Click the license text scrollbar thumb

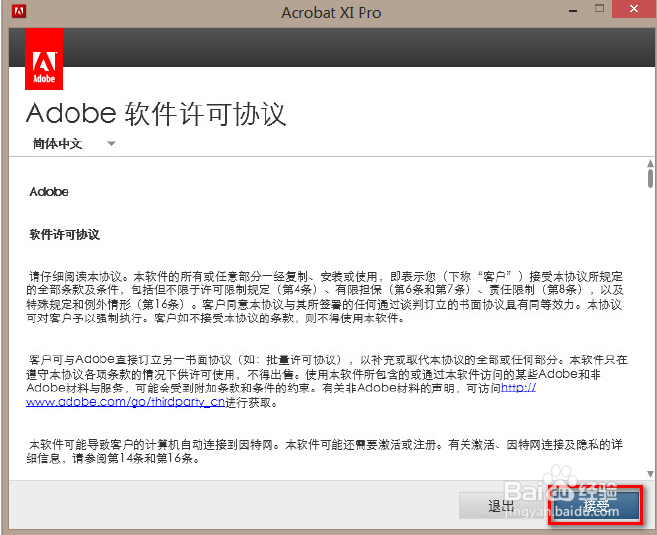pos(650,178)
